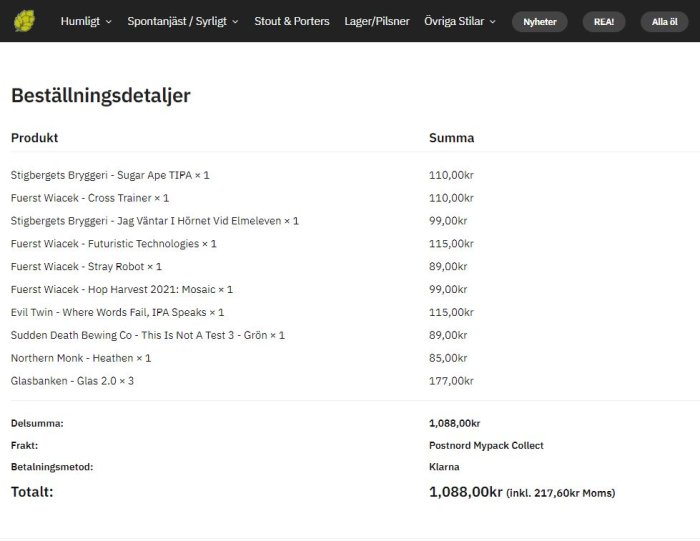Select the Delsumma value 1,088,00kr
This screenshot has width=700, height=541.
454,423
